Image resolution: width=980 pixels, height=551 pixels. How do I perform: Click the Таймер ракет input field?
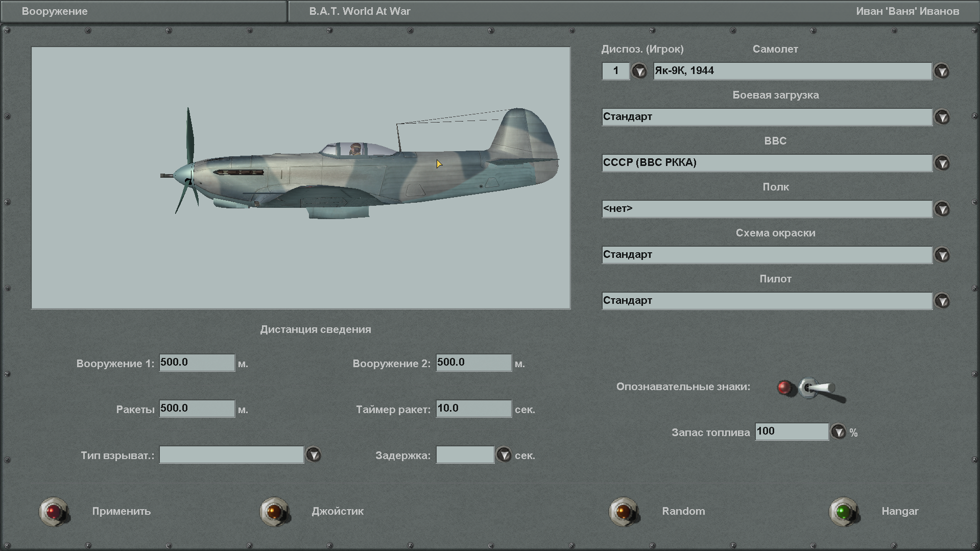pyautogui.click(x=474, y=409)
